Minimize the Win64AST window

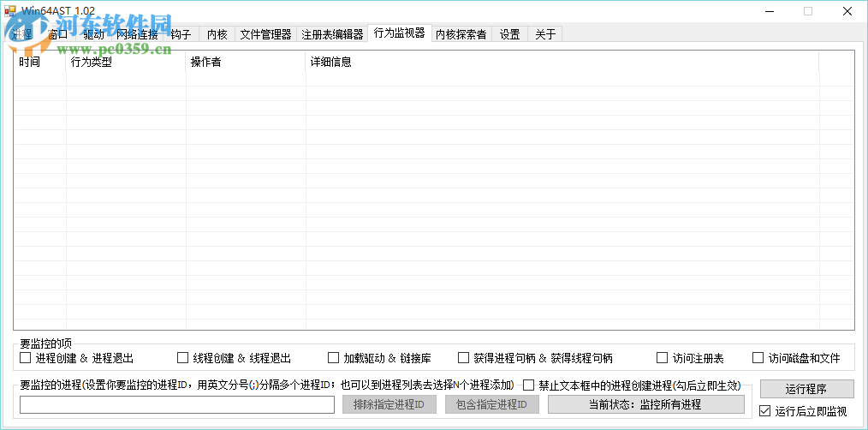770,11
